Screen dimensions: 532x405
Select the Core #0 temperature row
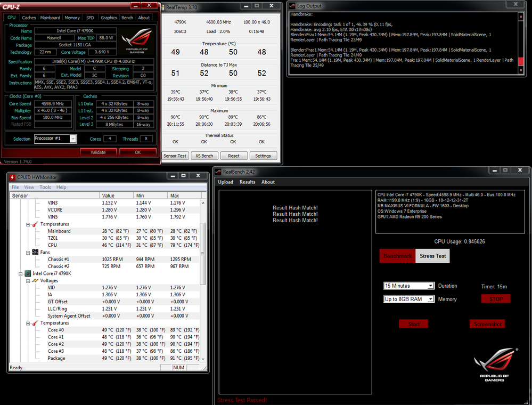[x=104, y=330]
